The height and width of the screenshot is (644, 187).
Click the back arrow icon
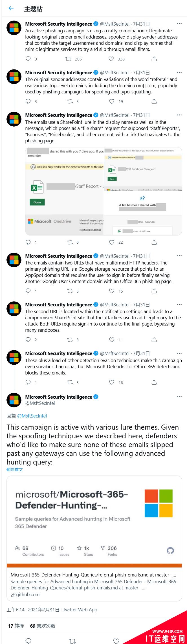click(x=11, y=8)
